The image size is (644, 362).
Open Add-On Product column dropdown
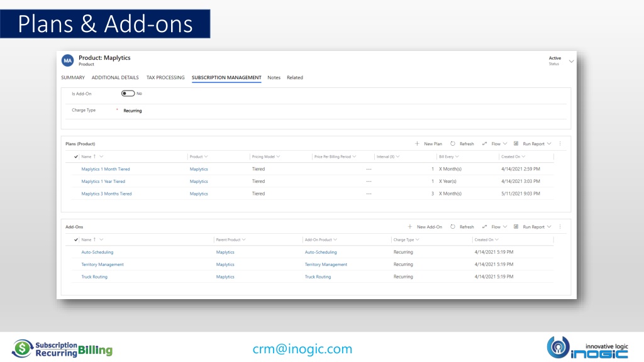(335, 239)
